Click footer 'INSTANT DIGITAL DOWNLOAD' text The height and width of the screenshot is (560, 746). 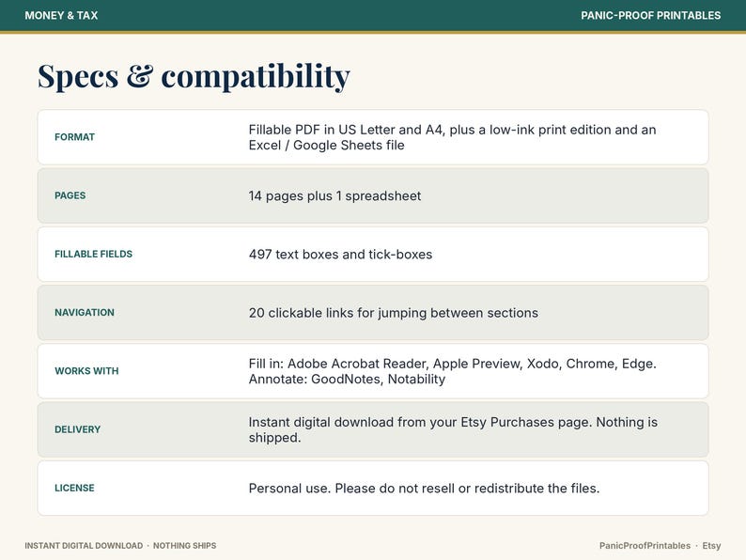(84, 546)
